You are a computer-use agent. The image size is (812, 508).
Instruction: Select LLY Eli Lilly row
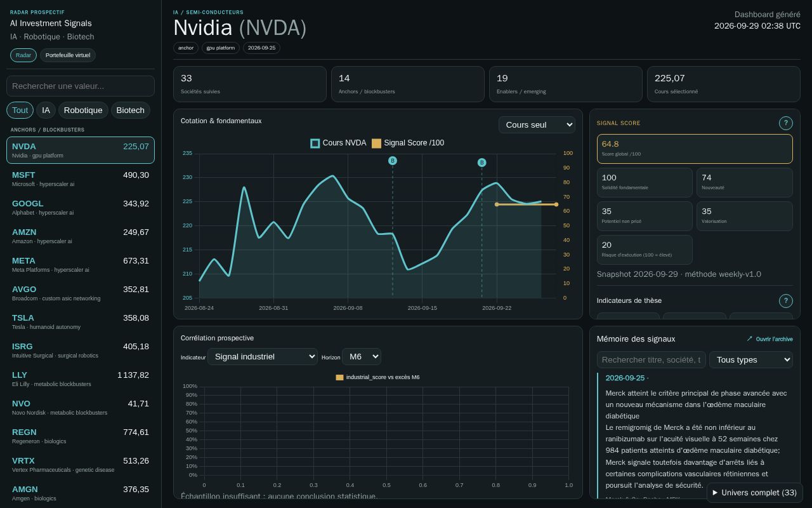coord(81,379)
